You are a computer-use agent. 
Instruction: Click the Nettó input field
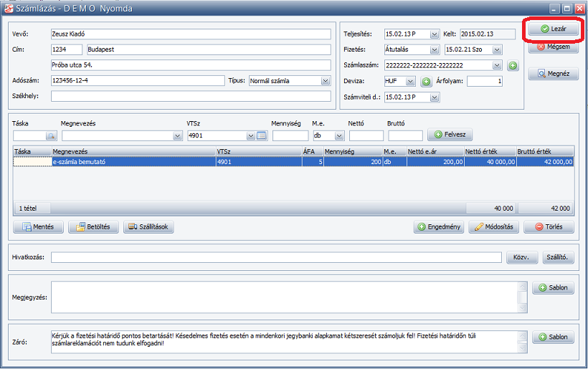(x=366, y=135)
